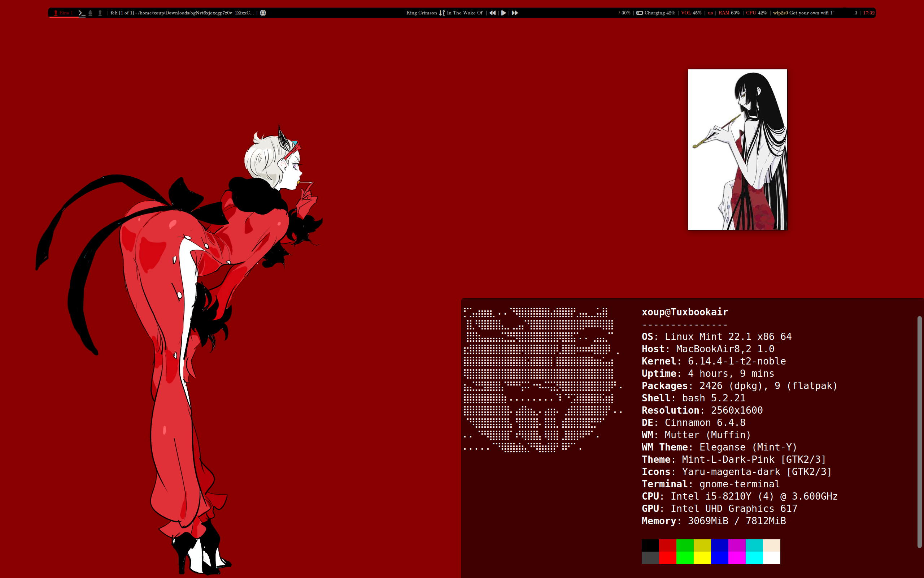The width and height of the screenshot is (924, 578).
Task: Switch to the Eins 1 workspace
Action: pyautogui.click(x=64, y=13)
